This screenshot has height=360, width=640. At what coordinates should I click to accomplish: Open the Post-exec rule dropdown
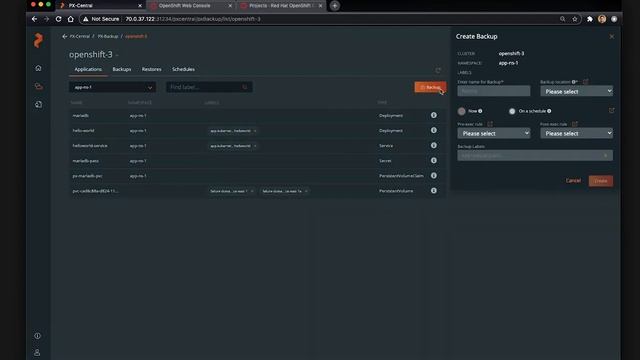(576, 133)
